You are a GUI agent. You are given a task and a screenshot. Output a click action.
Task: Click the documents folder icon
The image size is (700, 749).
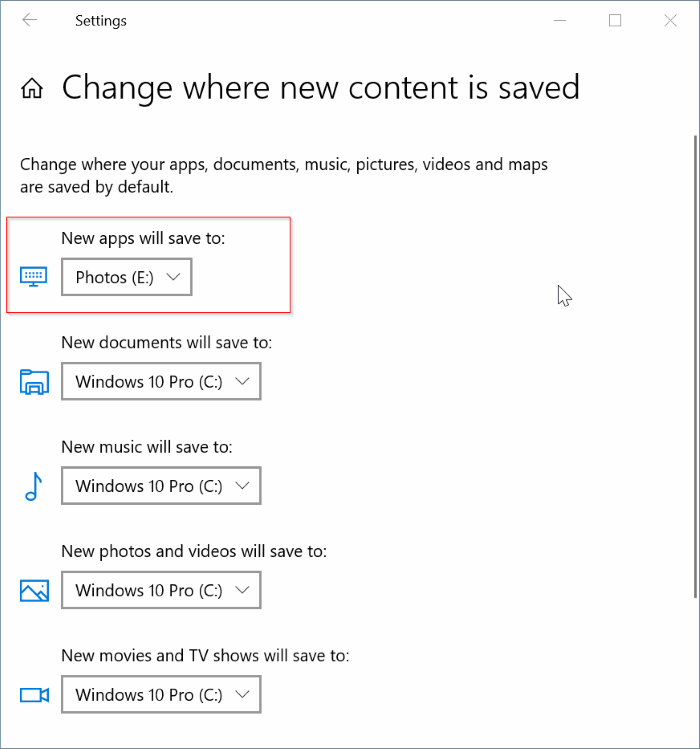(34, 382)
